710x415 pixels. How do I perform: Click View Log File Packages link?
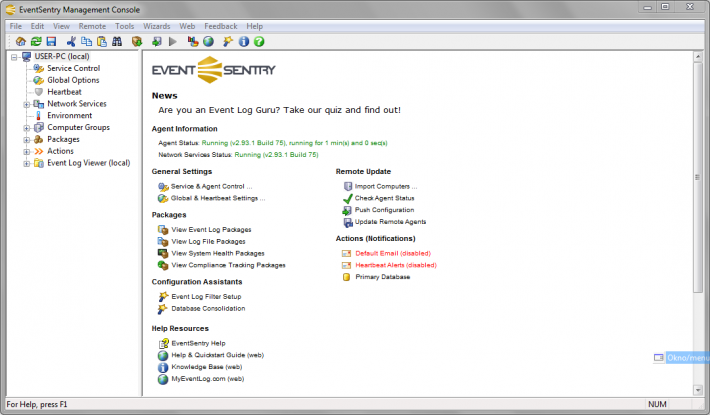click(x=208, y=242)
